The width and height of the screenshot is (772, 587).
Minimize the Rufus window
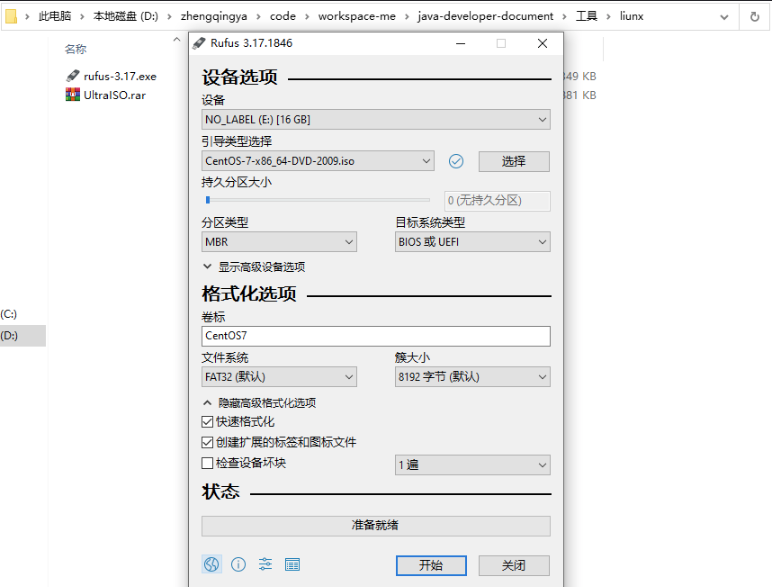click(461, 43)
